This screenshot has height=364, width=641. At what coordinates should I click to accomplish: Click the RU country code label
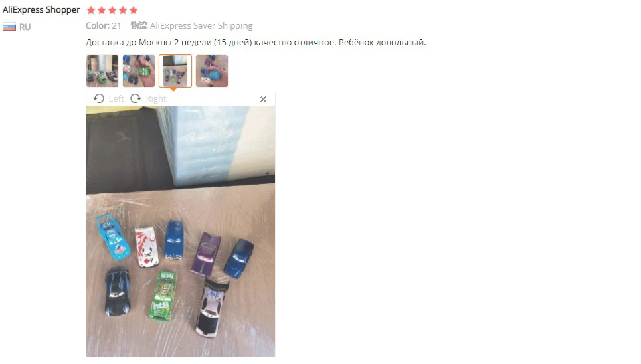[25, 27]
